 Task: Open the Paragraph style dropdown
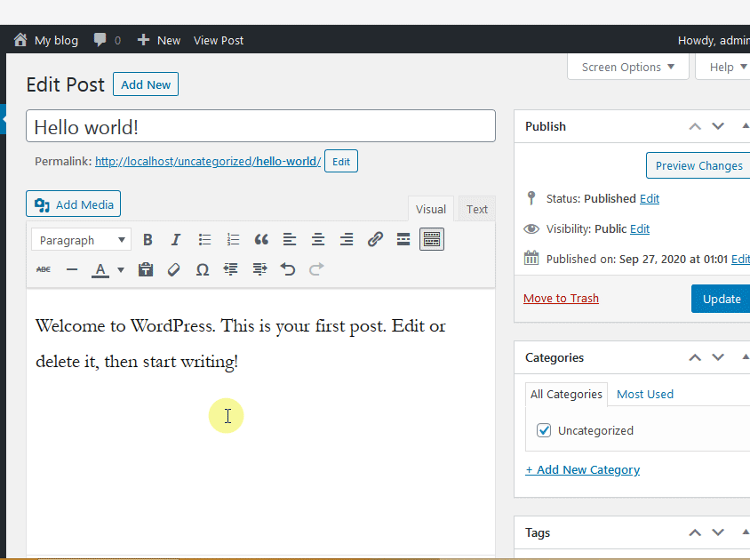click(80, 238)
